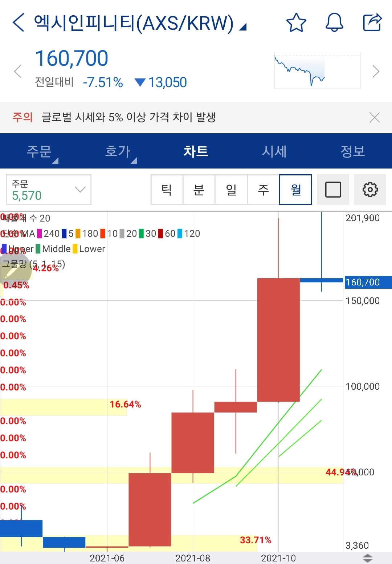Open price alert bell icon

[334, 23]
